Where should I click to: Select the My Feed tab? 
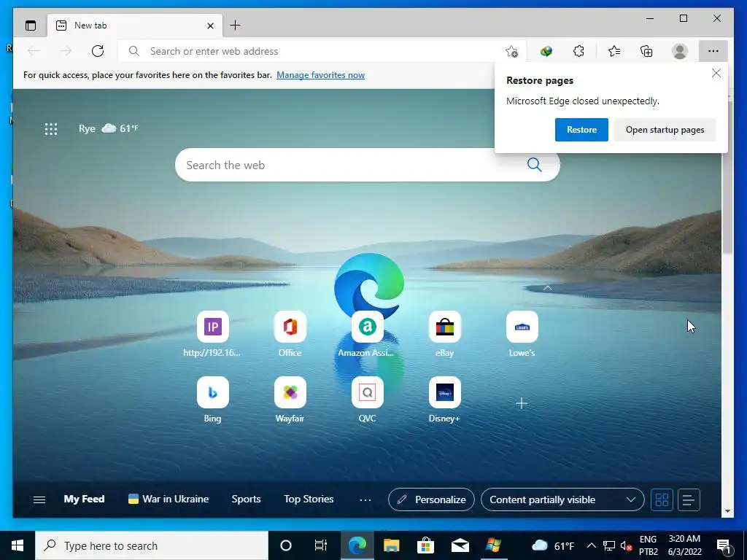point(84,499)
